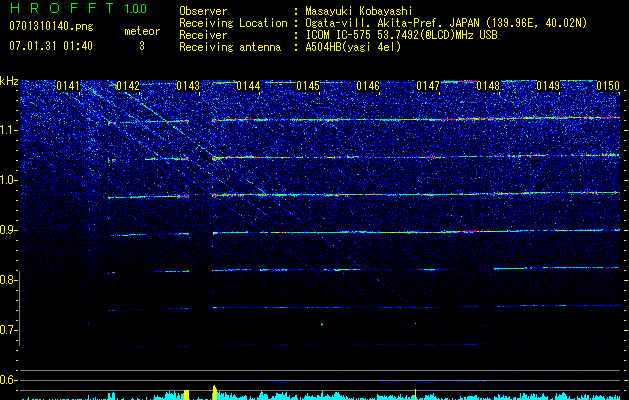Click the 0148 time marker
Viewport: 629px width, 400px height.
point(488,86)
